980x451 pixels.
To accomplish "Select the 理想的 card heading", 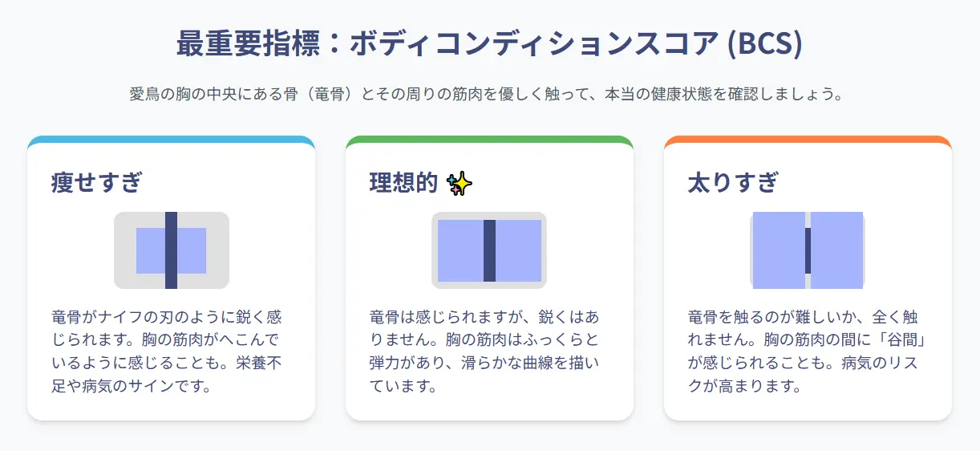I will [403, 183].
